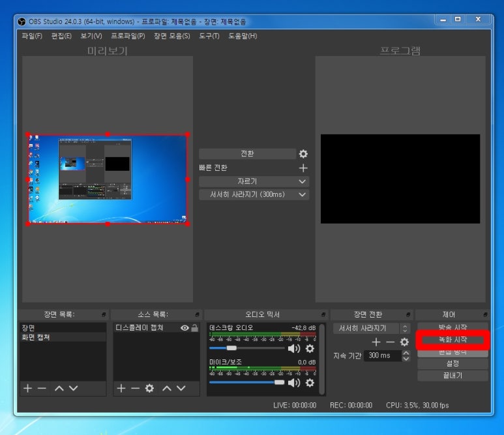The image size is (504, 435).
Task: Add a new source in 소스 목록
Action: pyautogui.click(x=121, y=389)
